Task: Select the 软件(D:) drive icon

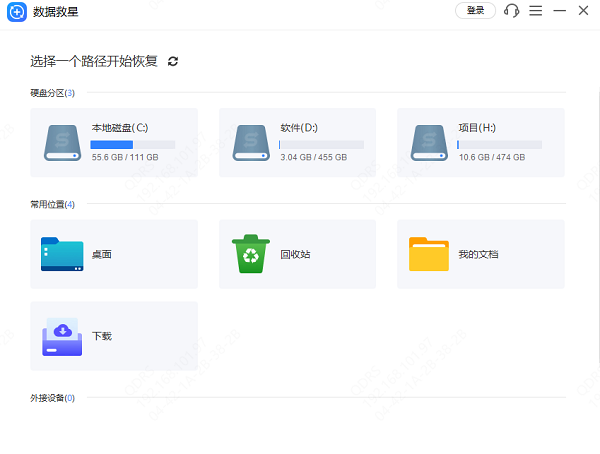Action: tap(251, 143)
